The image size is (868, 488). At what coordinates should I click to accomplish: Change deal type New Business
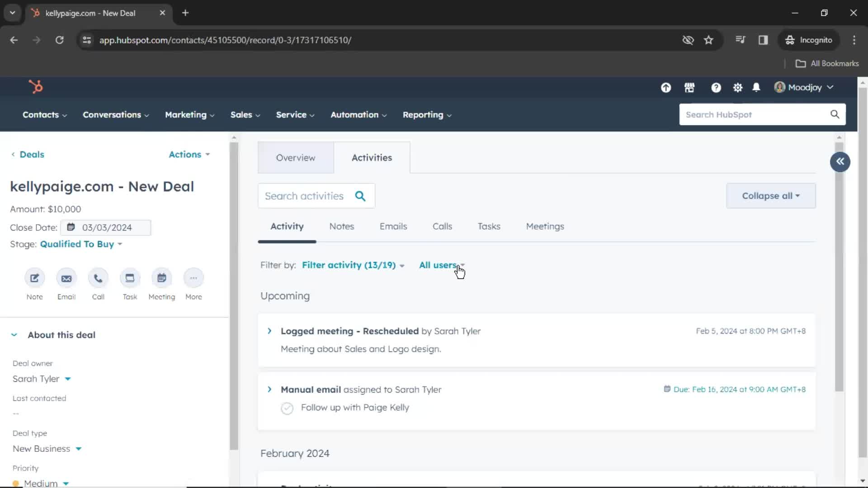tap(47, 449)
